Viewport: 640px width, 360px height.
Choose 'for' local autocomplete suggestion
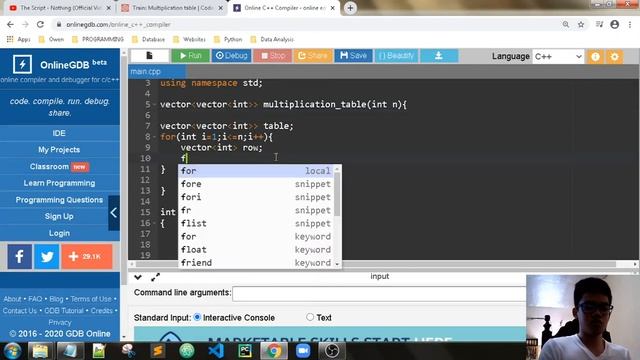tap(256, 171)
